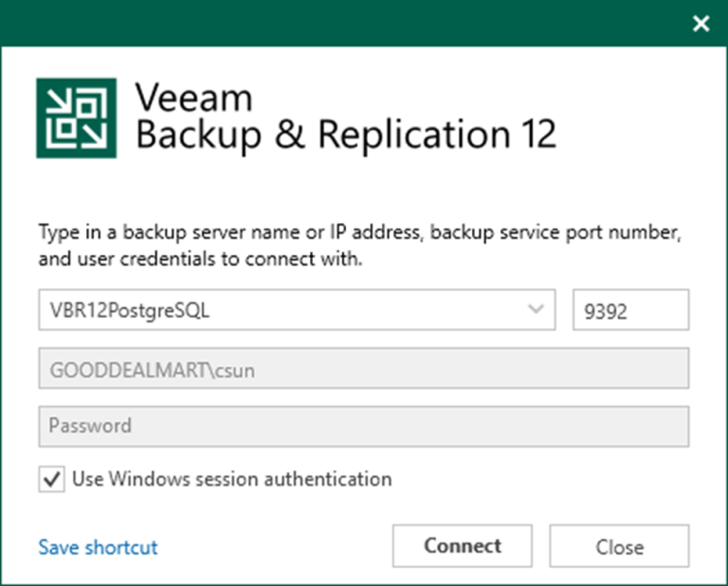728x586 pixels.
Task: Click the VBR12PostgreSQL server name text
Action: point(129,310)
